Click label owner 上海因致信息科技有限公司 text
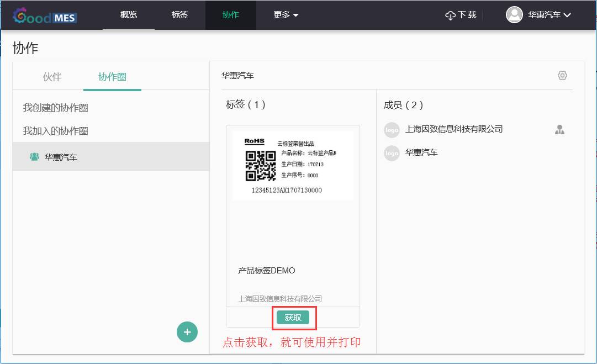Viewport: 597px width, 364px height. coord(280,299)
